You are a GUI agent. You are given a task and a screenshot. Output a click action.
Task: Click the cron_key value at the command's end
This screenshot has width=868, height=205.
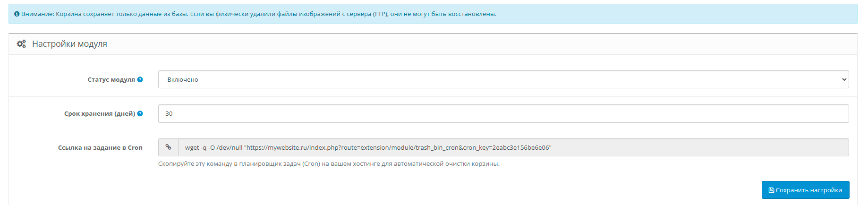point(521,148)
